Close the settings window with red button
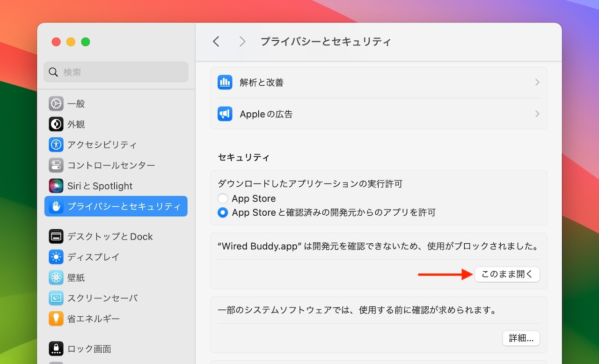The image size is (599, 364). coord(56,42)
